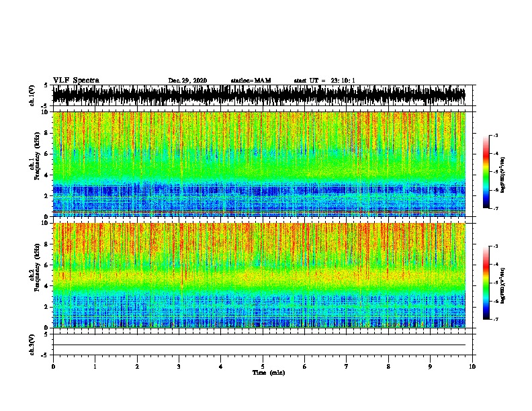Click the "Time (min)" axis label
532x411 pixels.
[x=269, y=373]
